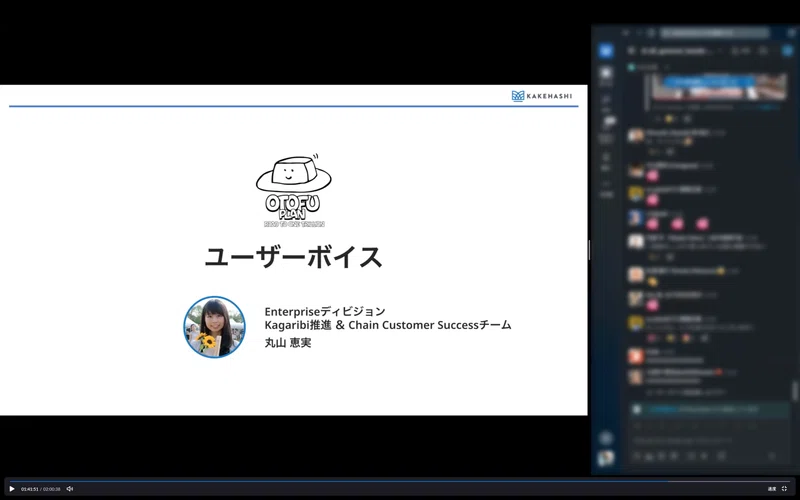Play the paused video
Screen dimensions: 800x500
pyautogui.click(x=12, y=489)
